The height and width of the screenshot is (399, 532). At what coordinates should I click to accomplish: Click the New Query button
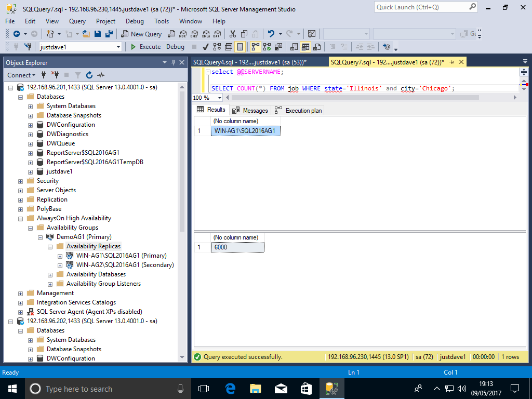pyautogui.click(x=141, y=34)
